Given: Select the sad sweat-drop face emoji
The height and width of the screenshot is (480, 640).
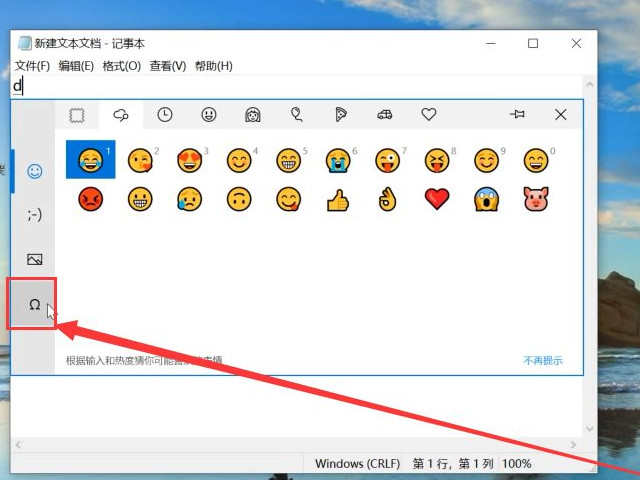Looking at the screenshot, I should coord(190,199).
